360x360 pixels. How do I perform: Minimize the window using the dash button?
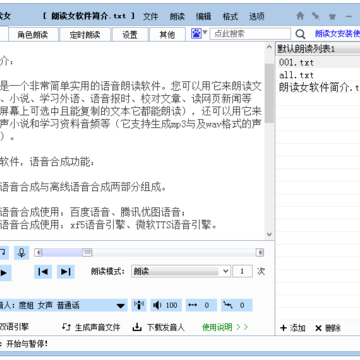pyautogui.click(x=348, y=16)
